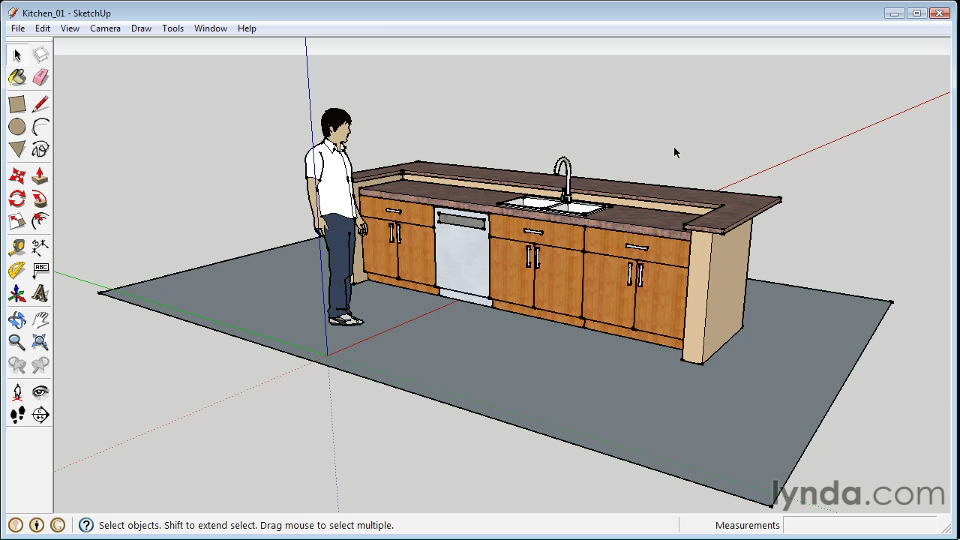The width and height of the screenshot is (960, 540).
Task: Activate the Tape Measure tool
Action: (x=17, y=248)
